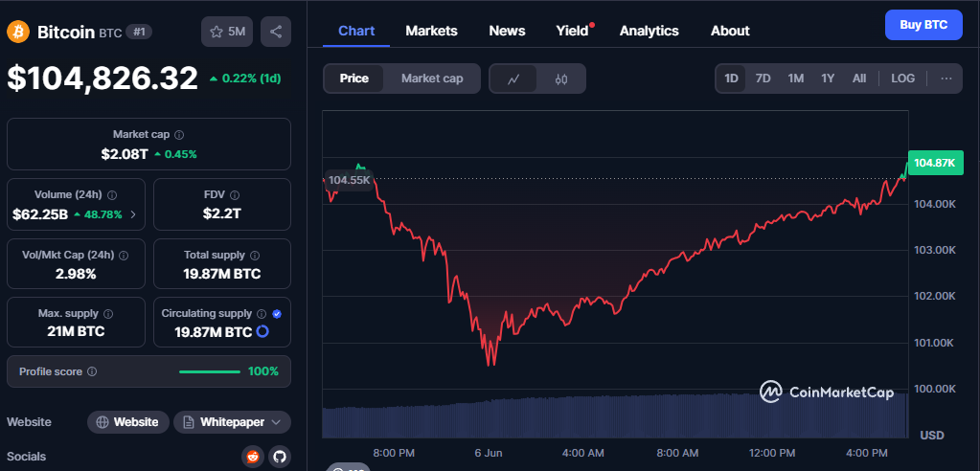Click the FDV info icon
The height and width of the screenshot is (471, 980).
[x=235, y=195]
